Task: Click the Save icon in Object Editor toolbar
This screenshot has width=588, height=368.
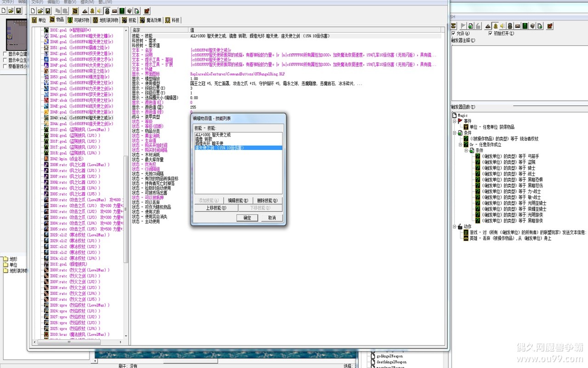Action: tap(47, 11)
